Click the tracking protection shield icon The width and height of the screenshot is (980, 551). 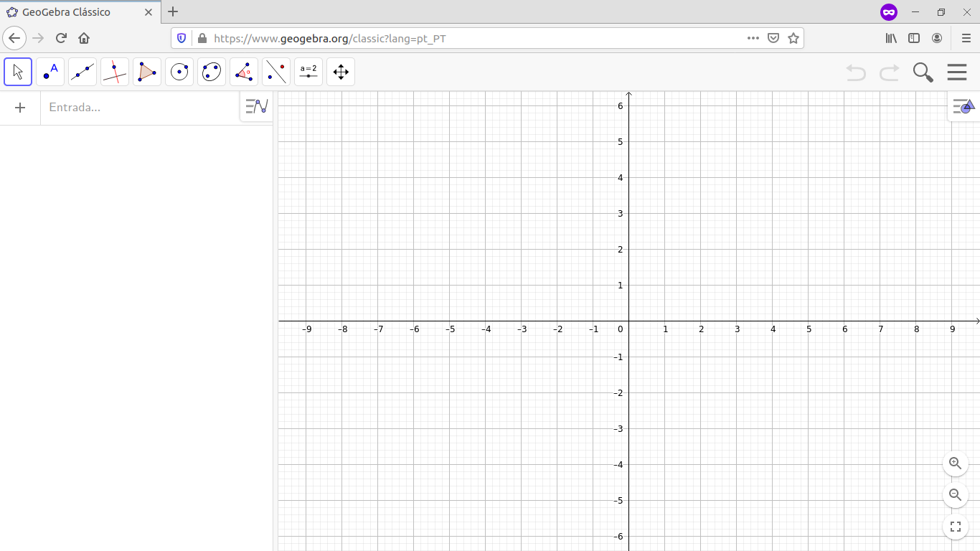182,38
